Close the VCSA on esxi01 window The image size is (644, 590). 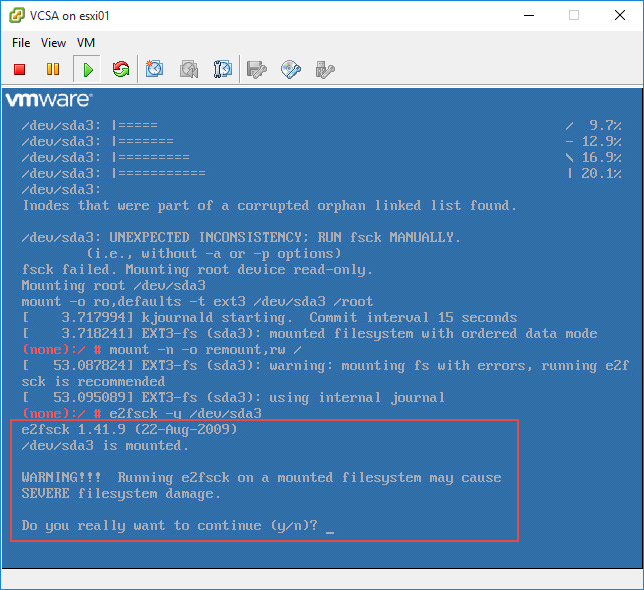[x=620, y=15]
